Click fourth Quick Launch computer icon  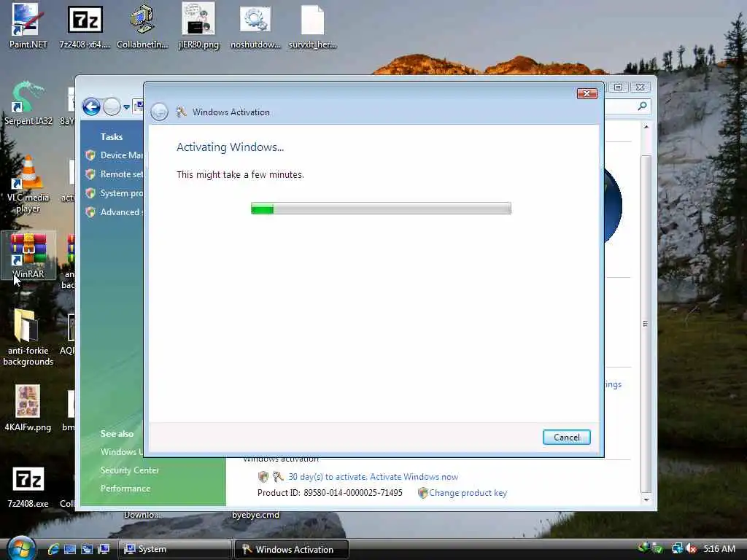pos(104,549)
